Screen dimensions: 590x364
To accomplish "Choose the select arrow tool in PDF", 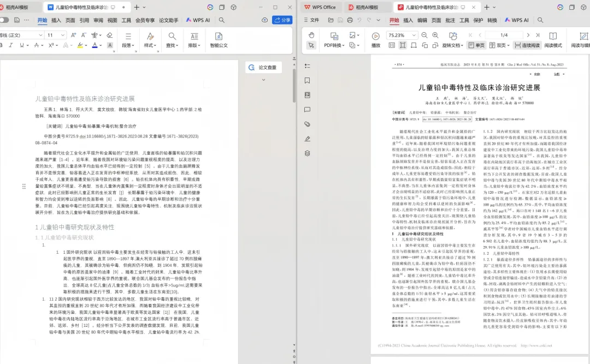I will [x=311, y=45].
